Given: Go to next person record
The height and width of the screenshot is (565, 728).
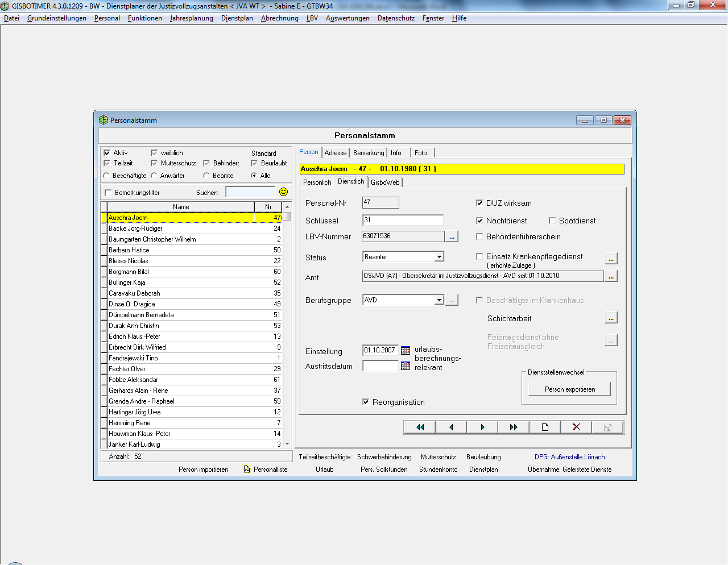Looking at the screenshot, I should click(482, 427).
